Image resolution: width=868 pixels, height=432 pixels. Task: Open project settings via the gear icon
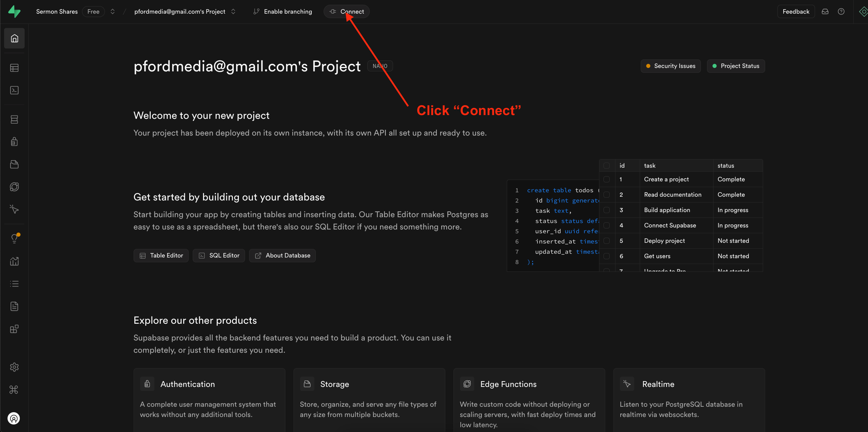pyautogui.click(x=14, y=367)
